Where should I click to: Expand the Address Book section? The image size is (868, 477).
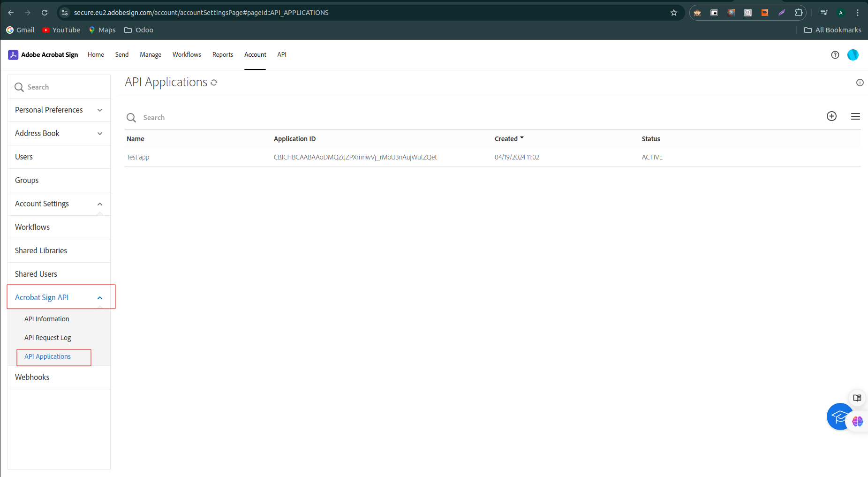pyautogui.click(x=59, y=133)
